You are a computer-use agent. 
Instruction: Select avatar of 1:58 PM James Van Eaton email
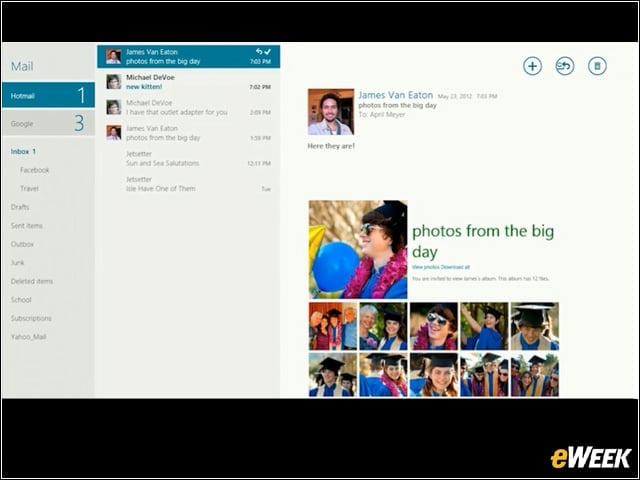click(x=114, y=133)
